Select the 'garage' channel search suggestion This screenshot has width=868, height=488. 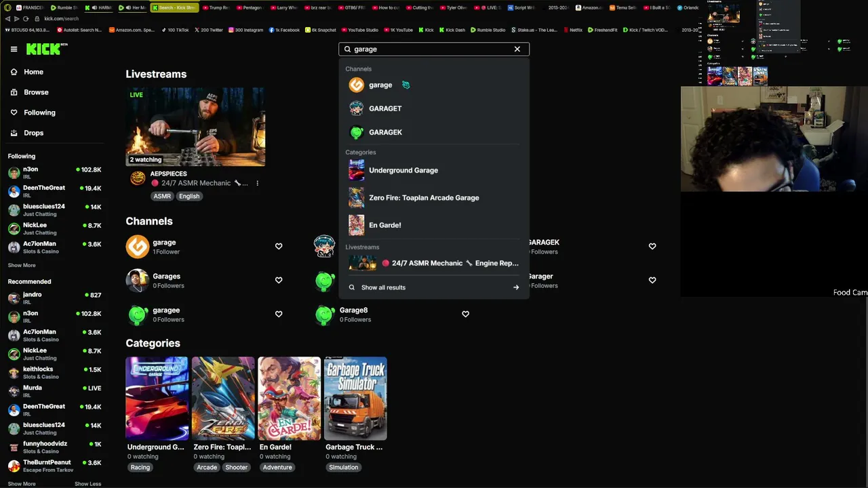pos(434,85)
